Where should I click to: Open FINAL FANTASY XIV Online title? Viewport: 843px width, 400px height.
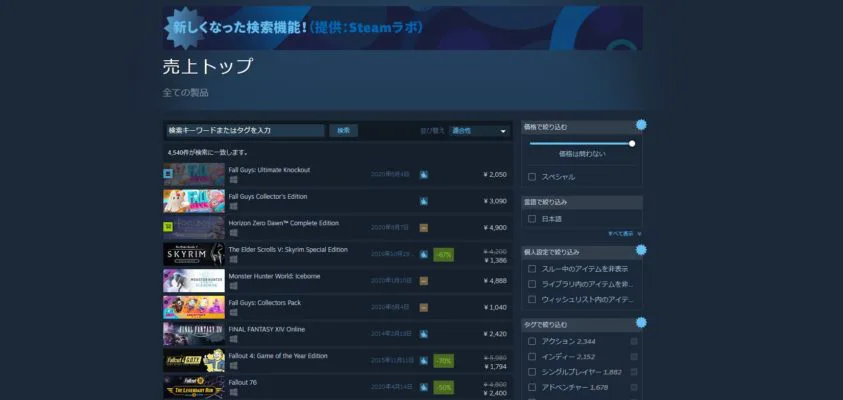pyautogui.click(x=267, y=329)
